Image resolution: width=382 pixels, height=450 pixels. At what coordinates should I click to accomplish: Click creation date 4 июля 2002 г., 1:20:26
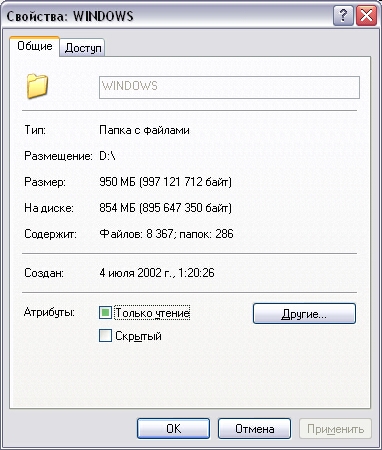pyautogui.click(x=157, y=273)
